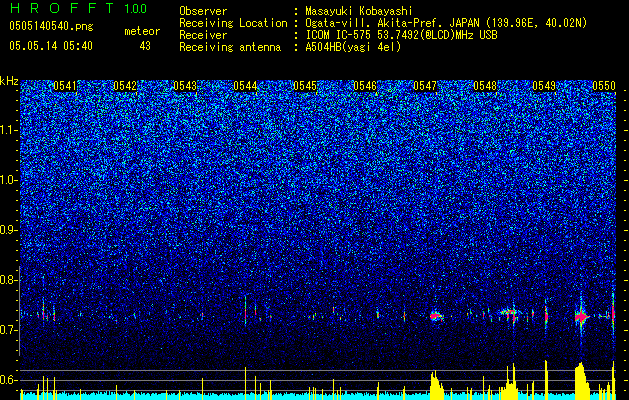Select the A504HB(yagi 4el) antenna text
Screen dimensions: 629x400
tap(353, 47)
